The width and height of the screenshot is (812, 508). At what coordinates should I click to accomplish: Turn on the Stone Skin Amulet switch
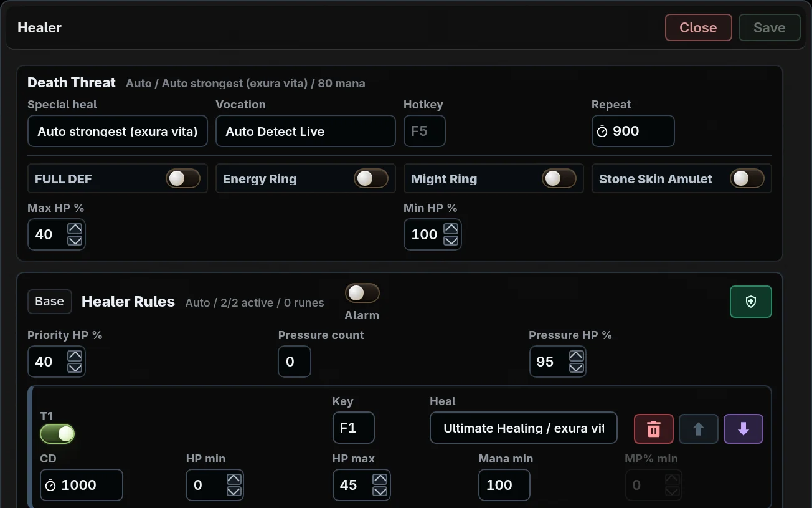point(747,178)
